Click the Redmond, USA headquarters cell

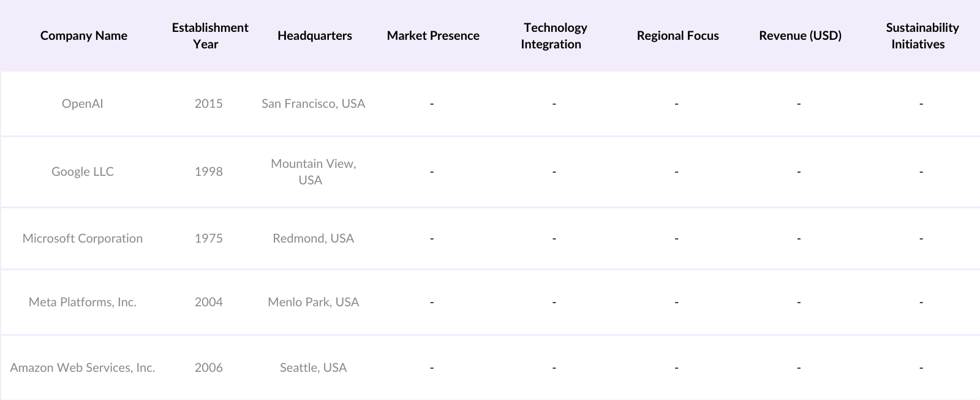coord(313,238)
